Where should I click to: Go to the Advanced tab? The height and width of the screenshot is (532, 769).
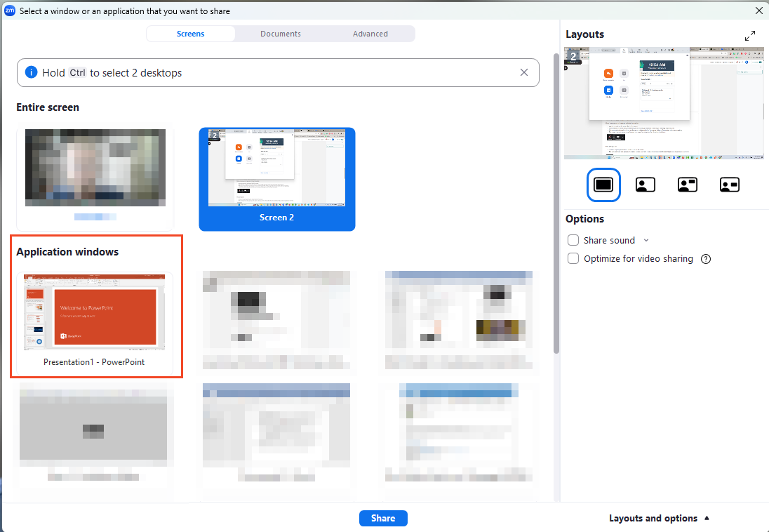(x=370, y=34)
